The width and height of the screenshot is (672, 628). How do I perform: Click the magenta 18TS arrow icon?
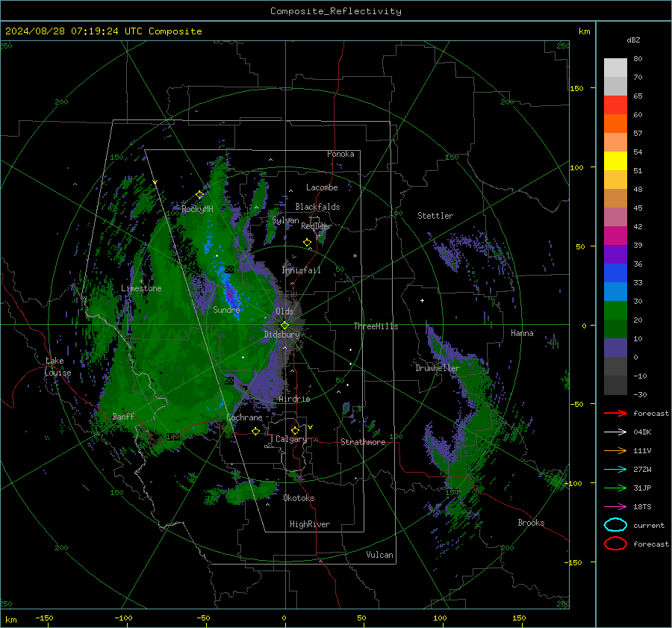coord(615,507)
